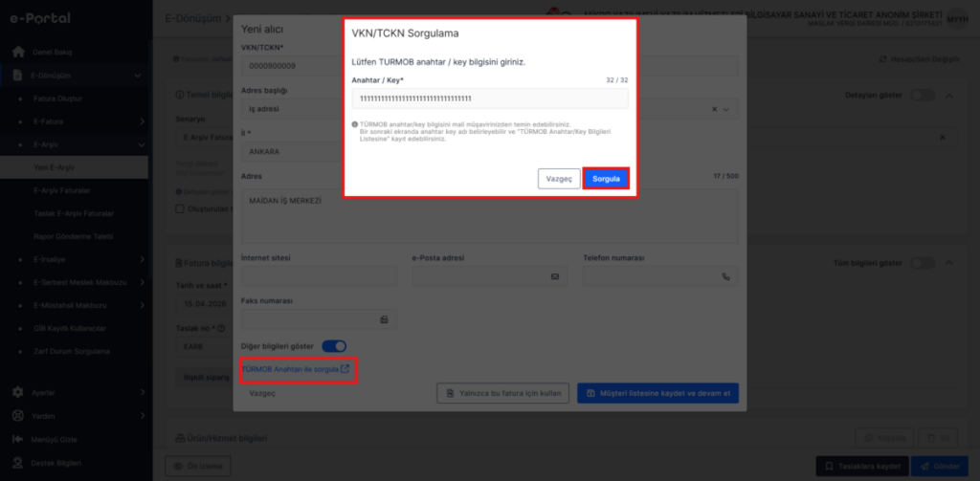Click Müşteri listesine kaydet ve devam et
This screenshot has width=980, height=481.
(657, 394)
